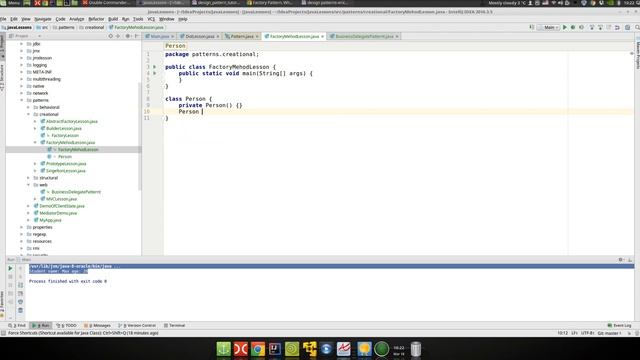
Task: Open Run panel settings gear icon
Action: click(620, 260)
